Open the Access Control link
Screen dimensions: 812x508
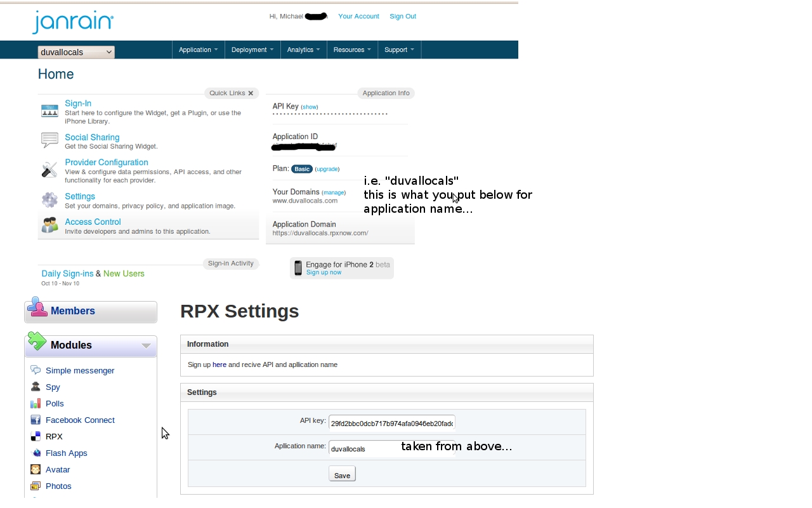point(93,222)
